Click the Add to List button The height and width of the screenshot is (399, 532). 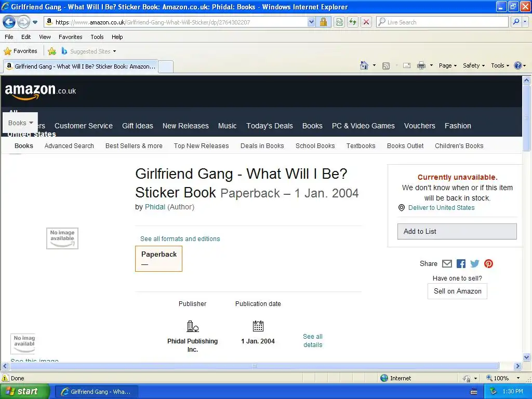(457, 231)
